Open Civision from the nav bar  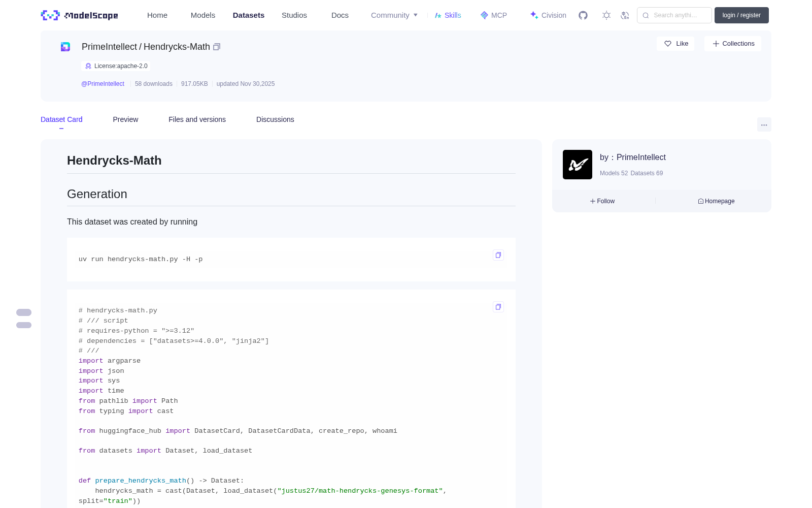[x=548, y=15]
